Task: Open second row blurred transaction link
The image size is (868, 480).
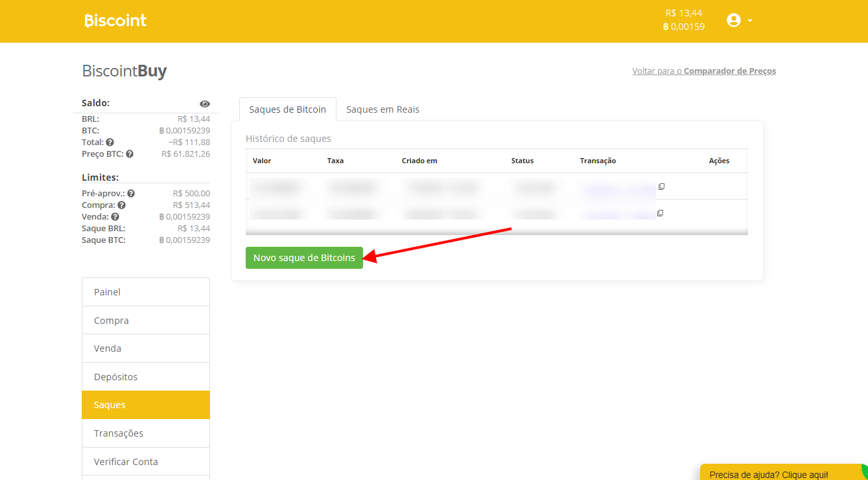Action: [619, 214]
